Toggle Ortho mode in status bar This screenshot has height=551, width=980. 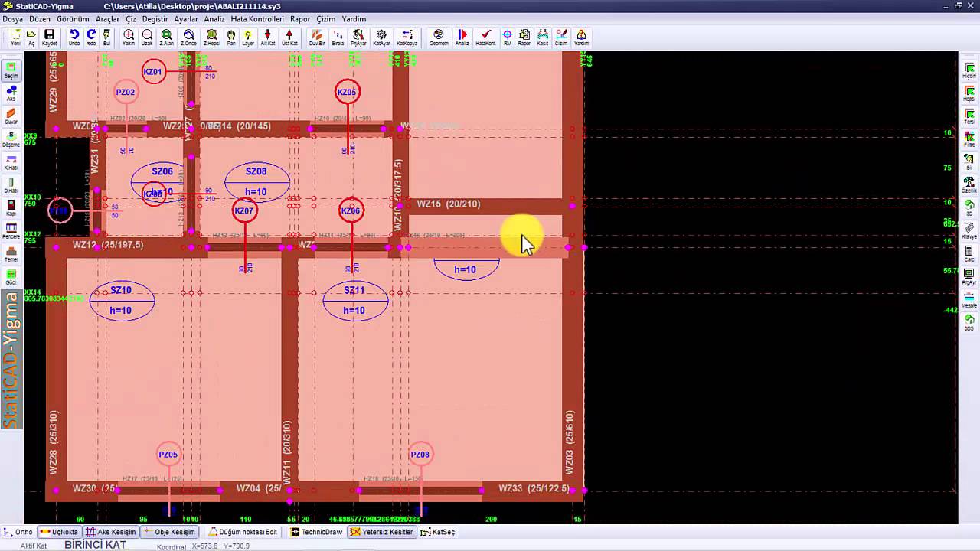point(18,532)
